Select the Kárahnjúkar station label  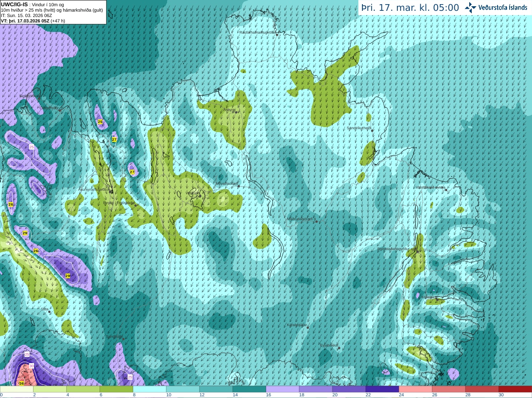[297, 325]
